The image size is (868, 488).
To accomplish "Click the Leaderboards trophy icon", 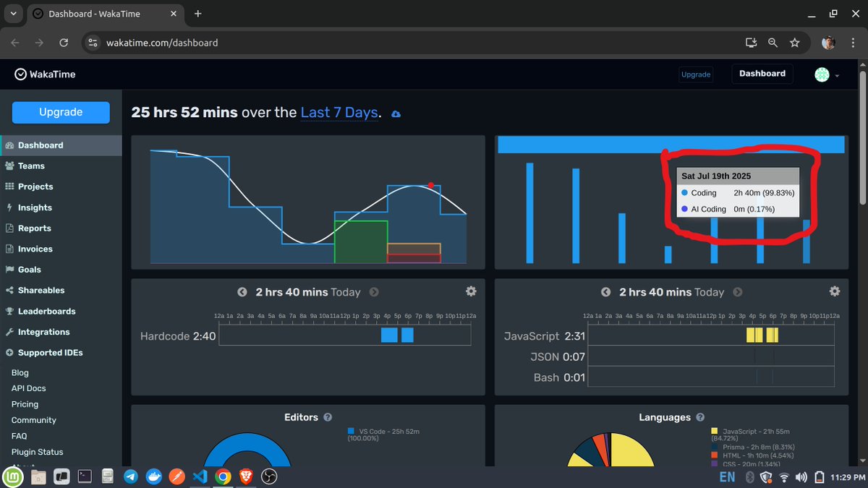I will (10, 312).
